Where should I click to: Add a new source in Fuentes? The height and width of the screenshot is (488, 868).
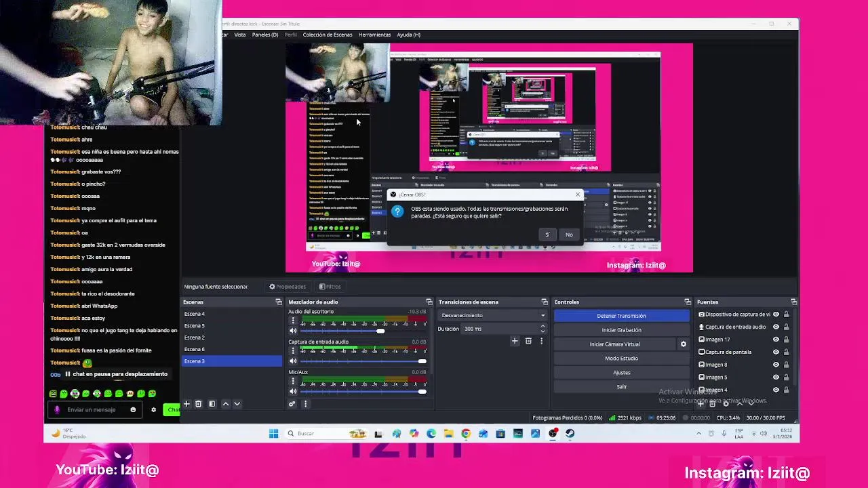pyautogui.click(x=701, y=404)
